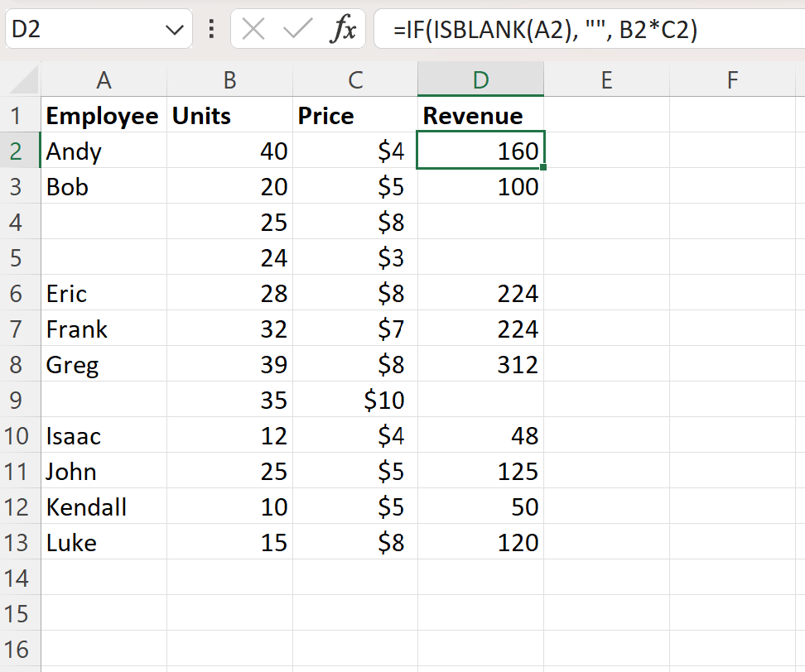Screen dimensions: 805x672
Task: Select the $10 price cell for row 9
Action: pos(355,401)
